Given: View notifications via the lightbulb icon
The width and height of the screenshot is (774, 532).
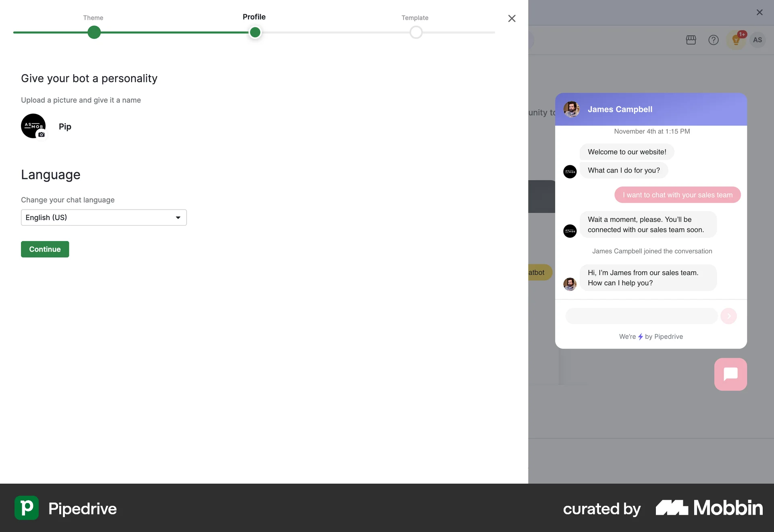Looking at the screenshot, I should 736,40.
